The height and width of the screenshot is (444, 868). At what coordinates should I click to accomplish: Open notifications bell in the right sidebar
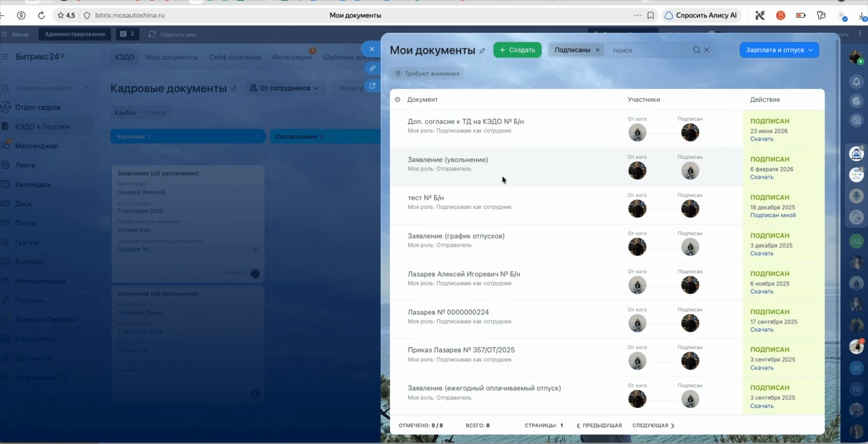coord(857,82)
